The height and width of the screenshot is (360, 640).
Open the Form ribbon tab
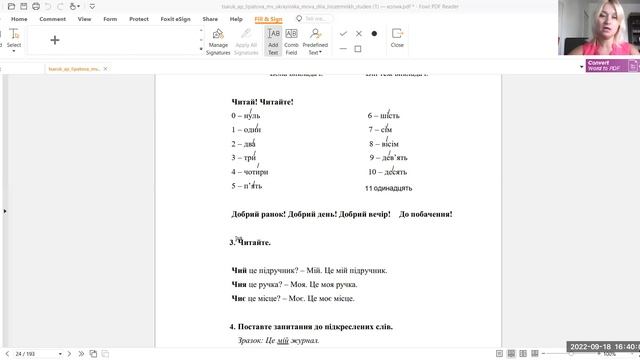[110, 19]
